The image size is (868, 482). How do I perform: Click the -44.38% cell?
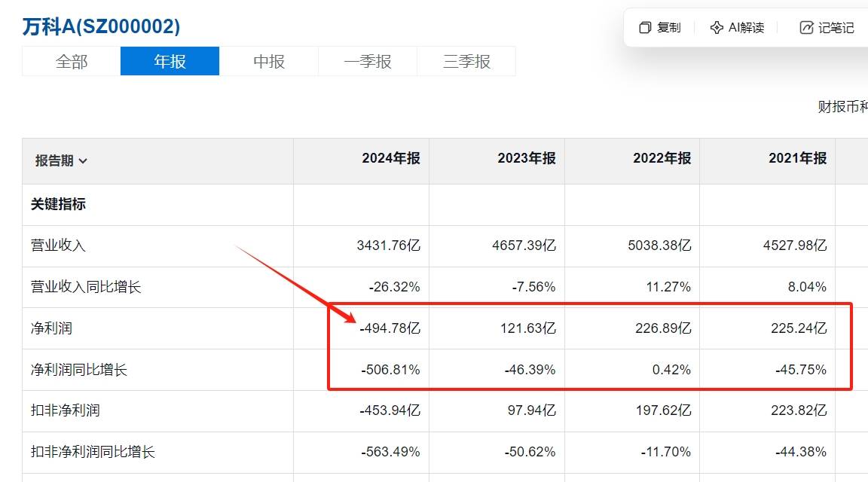coord(801,452)
